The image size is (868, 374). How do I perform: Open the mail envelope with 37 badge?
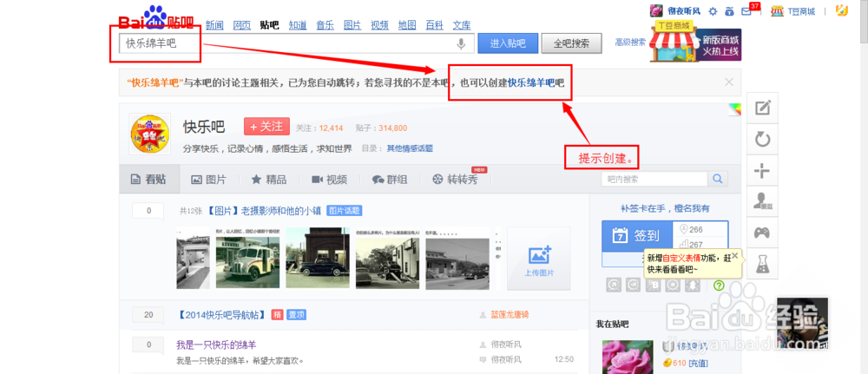[x=746, y=11]
